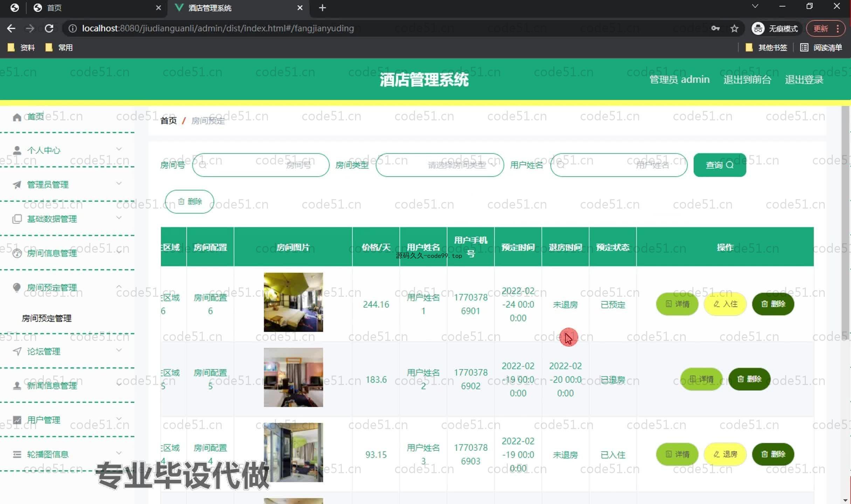Screen dimensions: 851x504
Task: Click 查询 search button
Action: [x=720, y=165]
